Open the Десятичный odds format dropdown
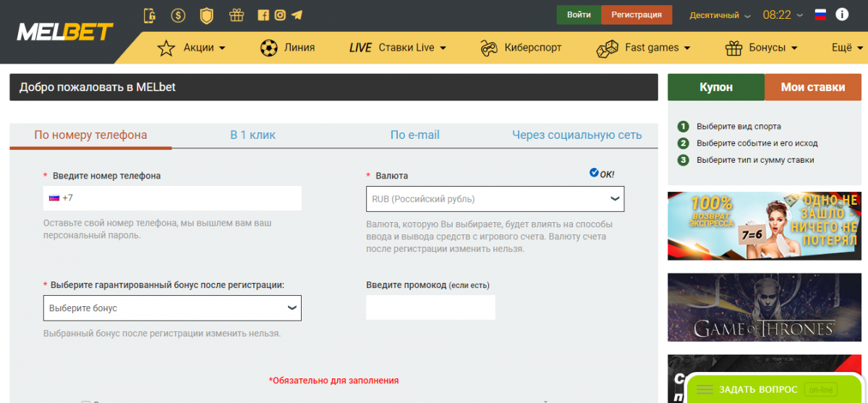 pos(720,15)
